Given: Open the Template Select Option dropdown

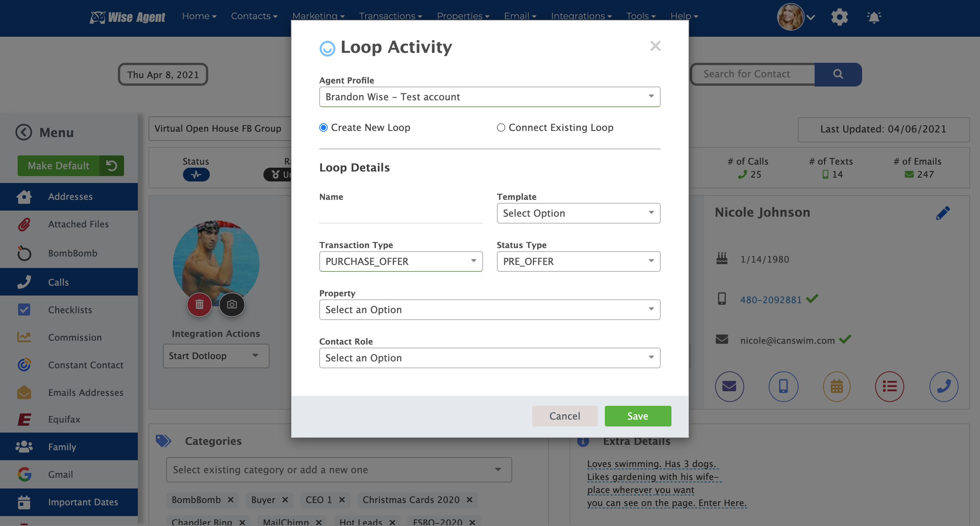Looking at the screenshot, I should (578, 213).
